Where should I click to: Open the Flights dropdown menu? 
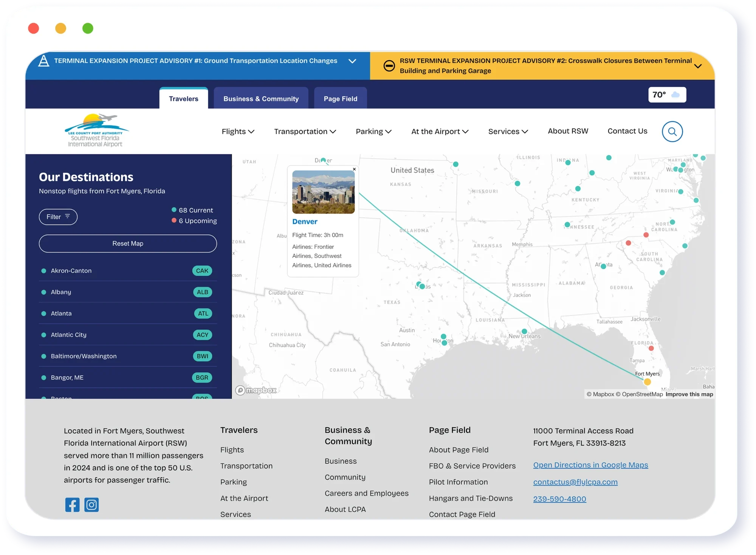[x=238, y=132]
